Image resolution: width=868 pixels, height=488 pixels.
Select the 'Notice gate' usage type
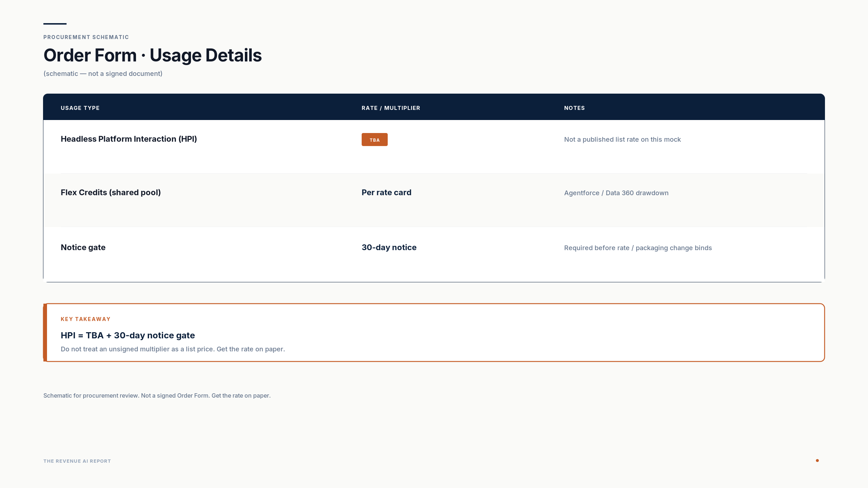pos(83,248)
